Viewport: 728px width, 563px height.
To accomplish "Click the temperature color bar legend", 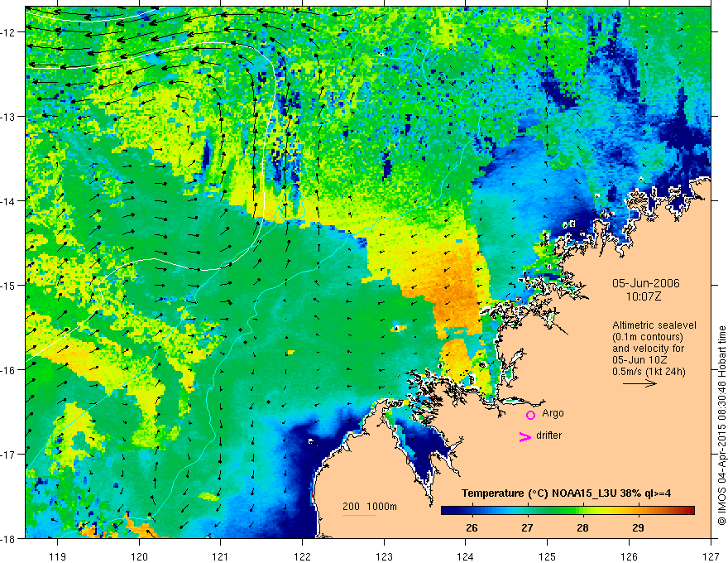I will point(568,511).
